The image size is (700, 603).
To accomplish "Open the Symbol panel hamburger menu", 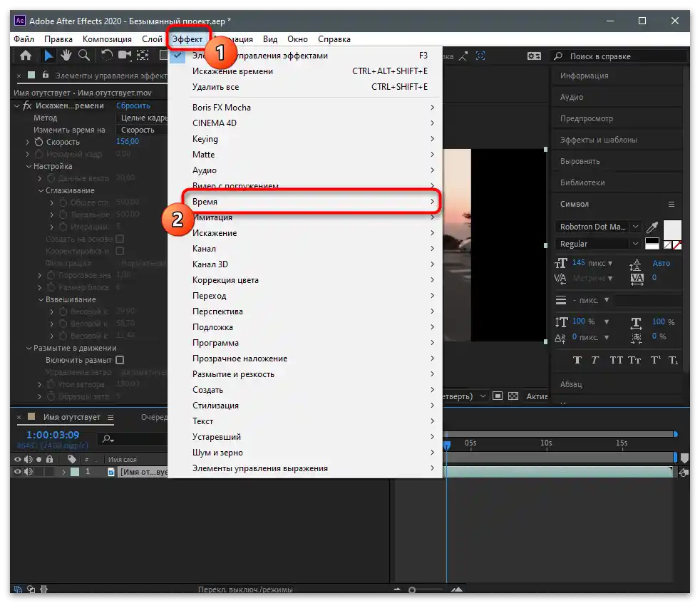I will coord(671,204).
